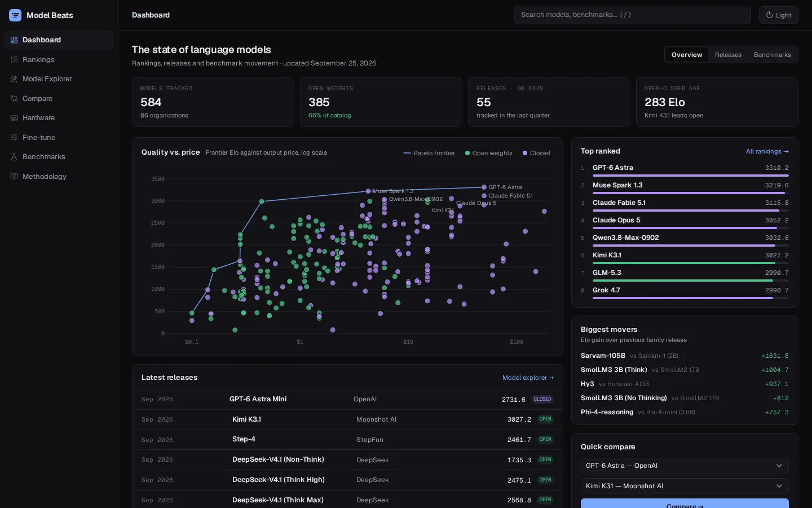812x508 pixels.
Task: Open the Fine-tune sidebar item
Action: click(x=59, y=138)
